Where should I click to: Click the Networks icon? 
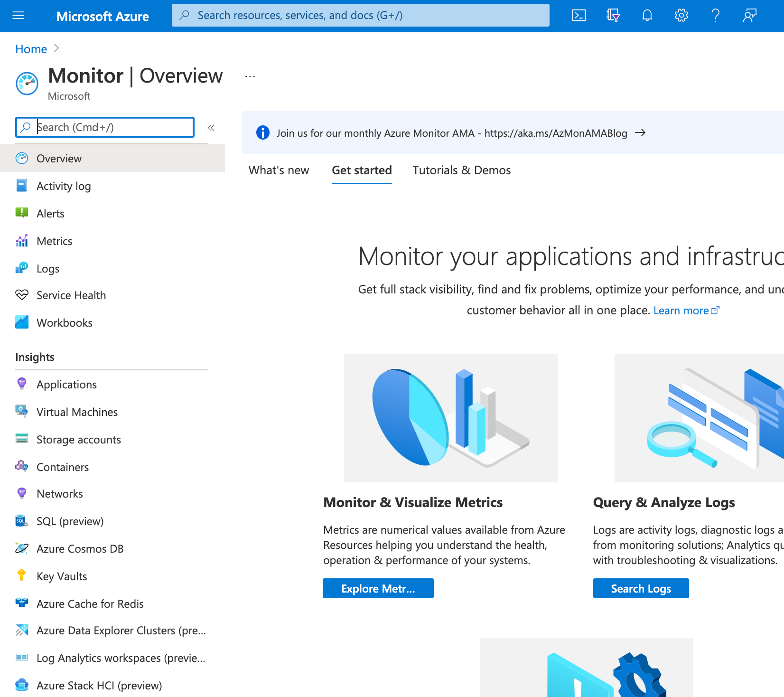tap(22, 493)
